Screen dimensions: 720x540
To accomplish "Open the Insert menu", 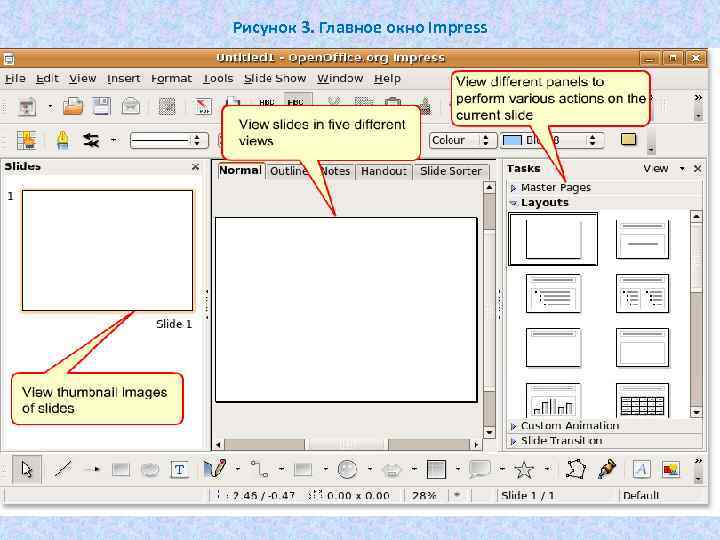I will tap(123, 79).
